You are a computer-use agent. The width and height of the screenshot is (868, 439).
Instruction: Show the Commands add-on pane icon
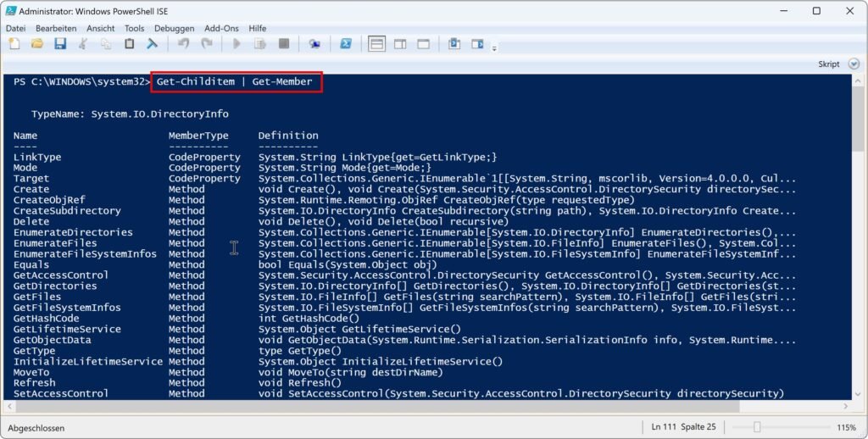tap(477, 44)
